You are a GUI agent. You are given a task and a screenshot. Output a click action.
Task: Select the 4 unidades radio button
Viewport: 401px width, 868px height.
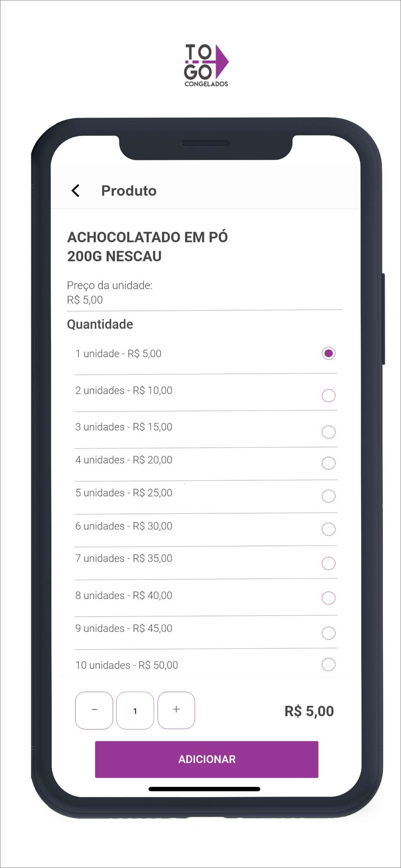pyautogui.click(x=329, y=463)
